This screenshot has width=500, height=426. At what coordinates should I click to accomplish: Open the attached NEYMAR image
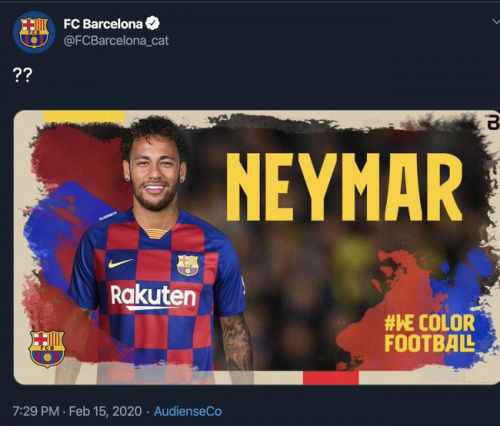tap(257, 247)
